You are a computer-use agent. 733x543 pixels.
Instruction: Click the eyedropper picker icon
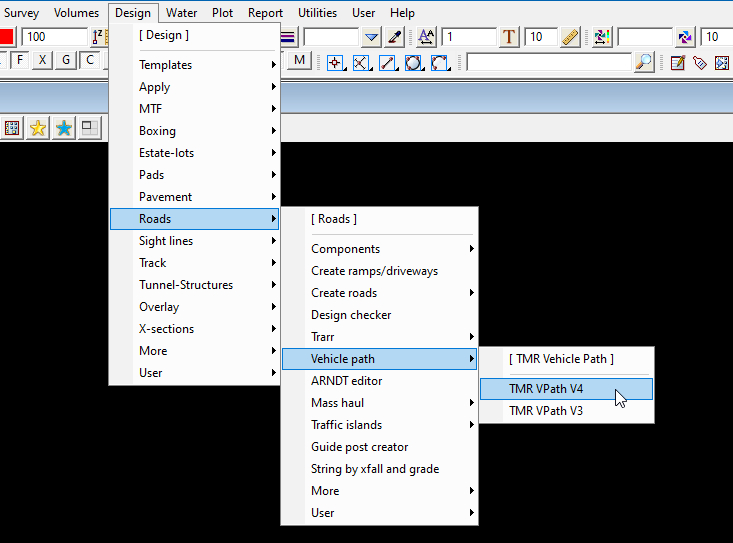395,37
